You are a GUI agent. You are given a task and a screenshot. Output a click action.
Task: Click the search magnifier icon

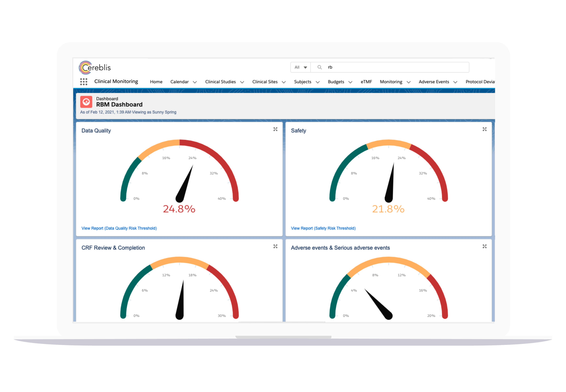click(319, 67)
